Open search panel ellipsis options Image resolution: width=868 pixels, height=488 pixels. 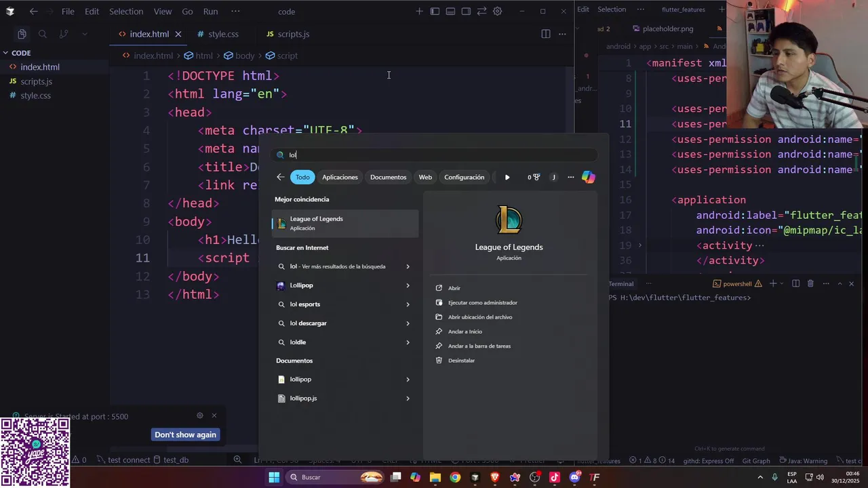coord(570,178)
